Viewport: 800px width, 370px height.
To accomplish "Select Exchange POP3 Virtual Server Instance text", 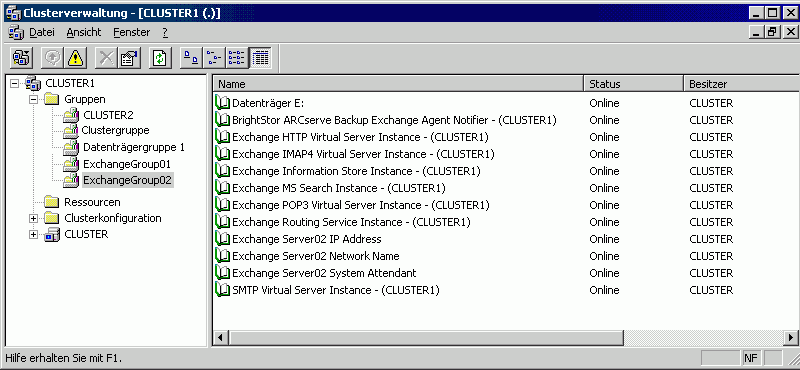I will click(x=361, y=205).
